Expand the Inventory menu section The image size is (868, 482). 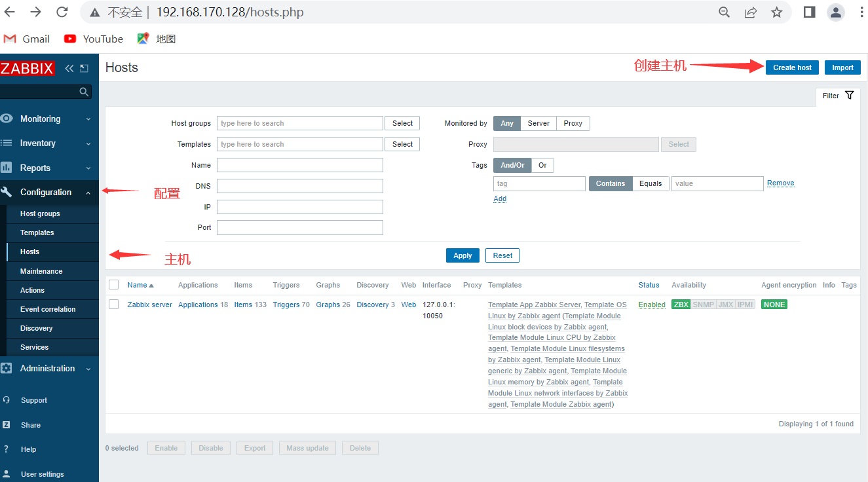point(49,143)
